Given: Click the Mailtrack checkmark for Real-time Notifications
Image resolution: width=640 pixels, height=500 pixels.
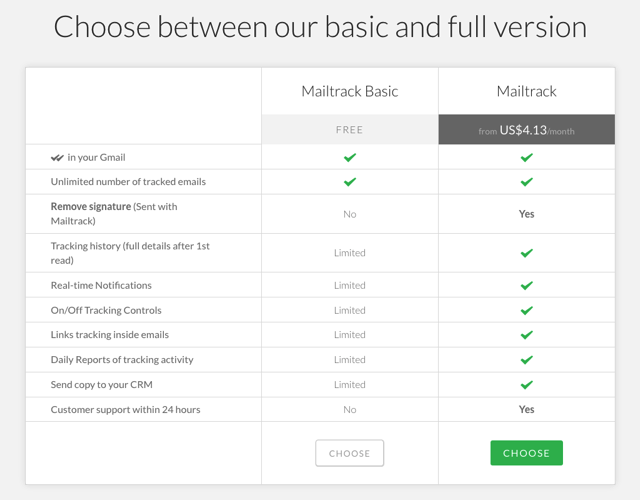Looking at the screenshot, I should (527, 285).
